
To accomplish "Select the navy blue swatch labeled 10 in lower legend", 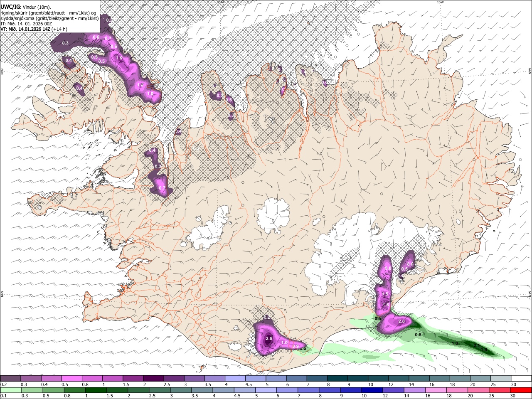I will [x=372, y=390].
